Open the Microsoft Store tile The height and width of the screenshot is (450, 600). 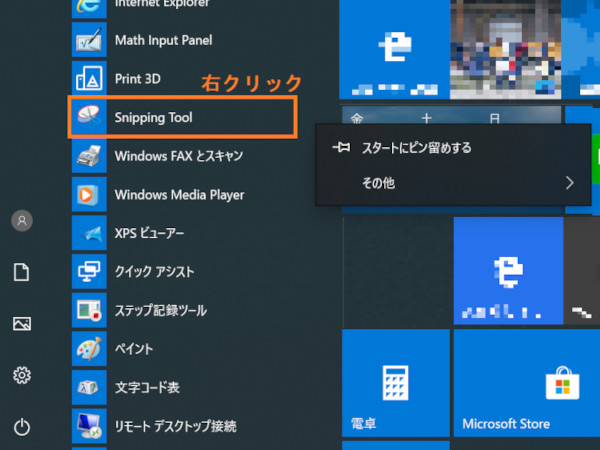pos(527,383)
